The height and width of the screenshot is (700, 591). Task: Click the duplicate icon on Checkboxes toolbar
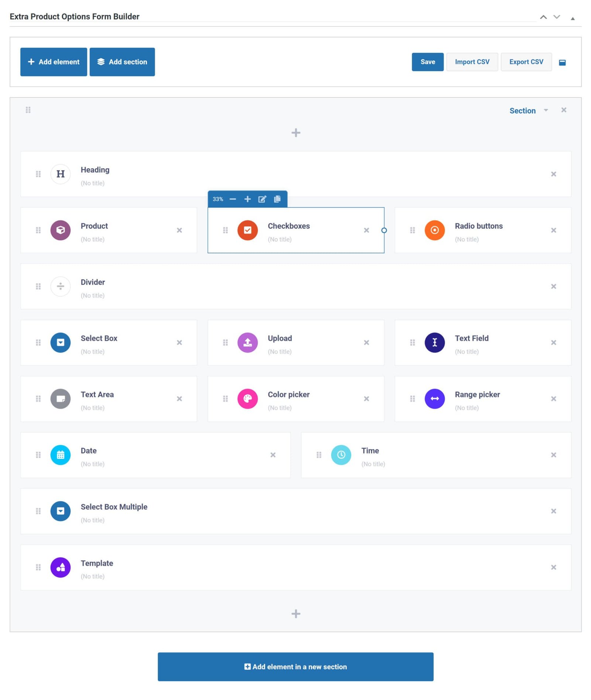point(277,199)
